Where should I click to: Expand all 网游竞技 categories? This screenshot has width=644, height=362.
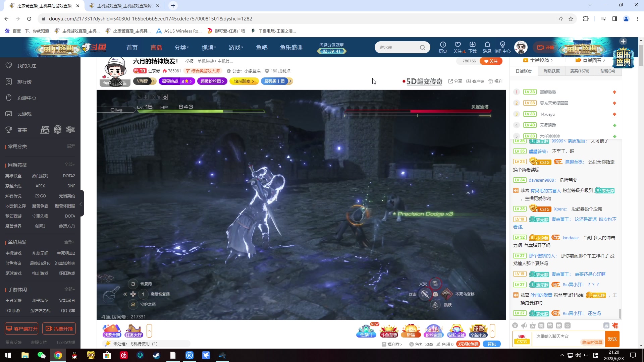click(70, 165)
